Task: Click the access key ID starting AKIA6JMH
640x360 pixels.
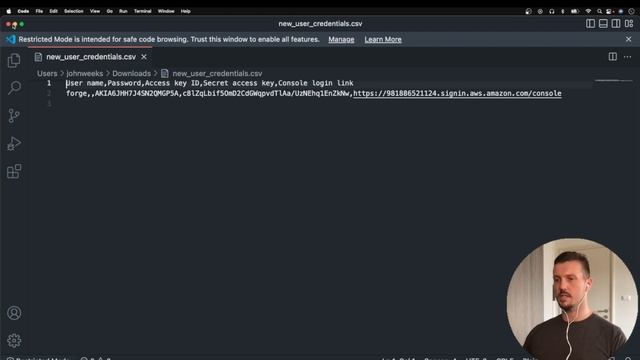Action: point(137,93)
